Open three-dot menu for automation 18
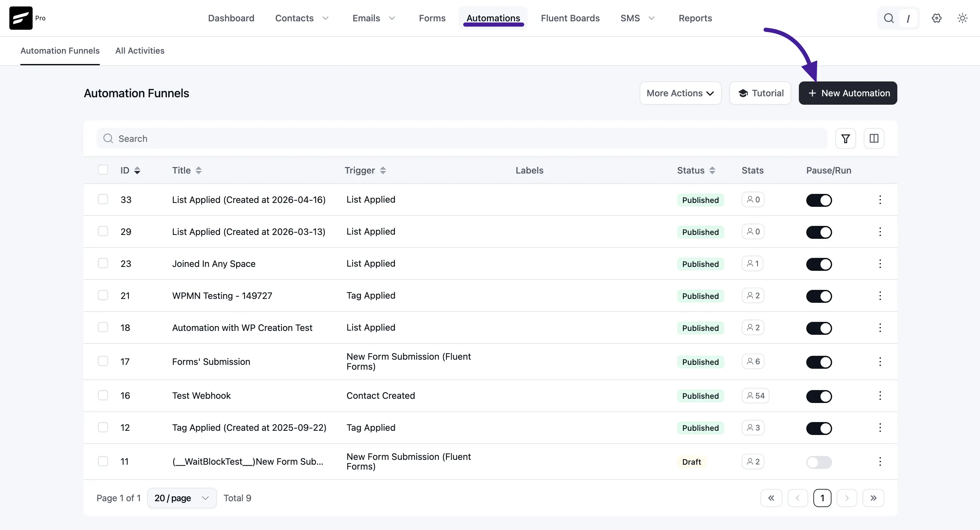Screen dimensions: 980x530 (x=880, y=328)
